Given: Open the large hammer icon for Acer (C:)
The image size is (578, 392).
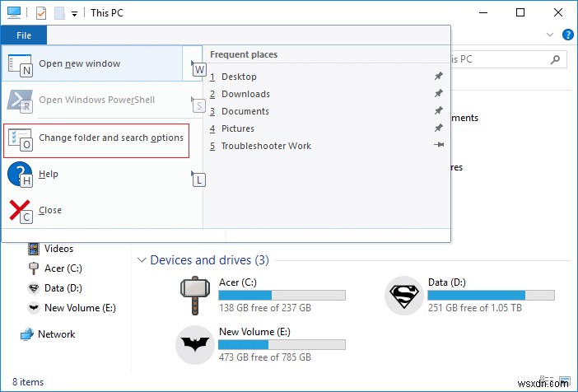Looking at the screenshot, I should coord(195,294).
